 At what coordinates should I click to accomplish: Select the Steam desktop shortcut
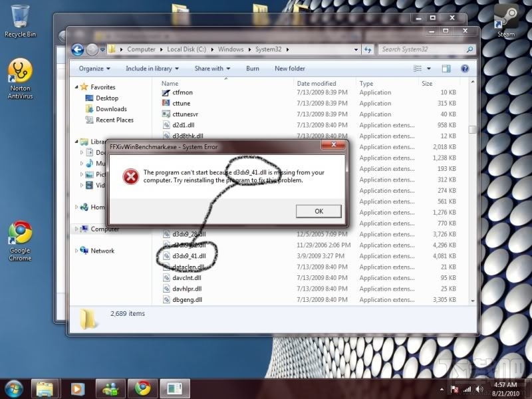pos(506,21)
